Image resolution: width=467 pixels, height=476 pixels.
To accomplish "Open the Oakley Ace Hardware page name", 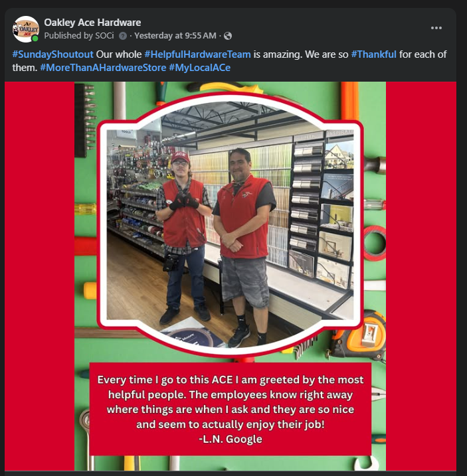I will 92,22.
